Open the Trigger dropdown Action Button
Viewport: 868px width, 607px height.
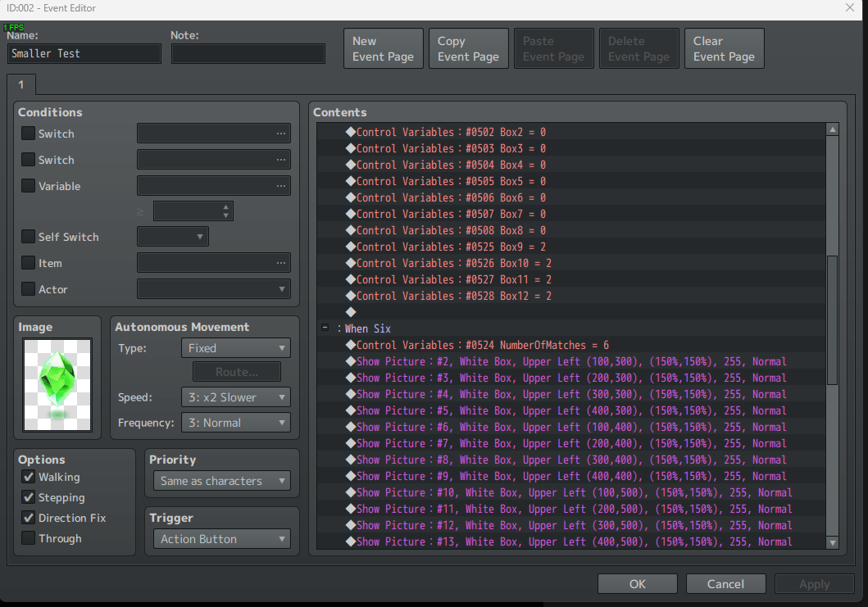coord(221,539)
